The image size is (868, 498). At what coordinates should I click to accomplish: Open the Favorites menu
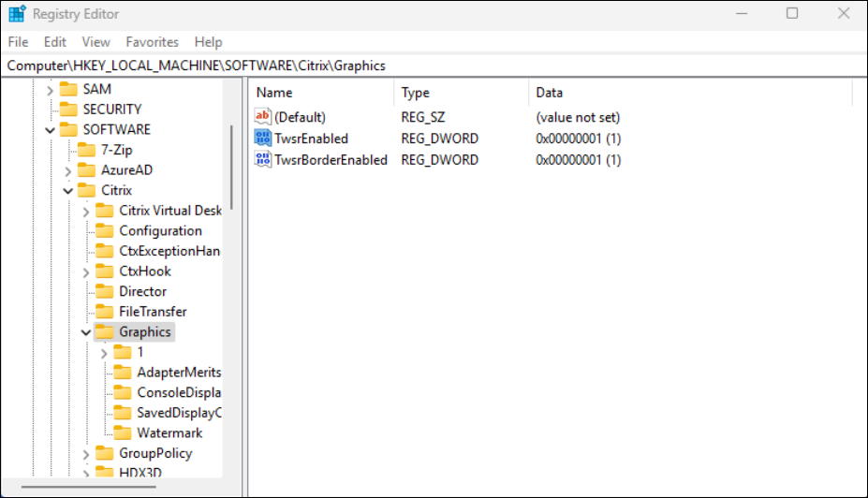pyautogui.click(x=152, y=42)
